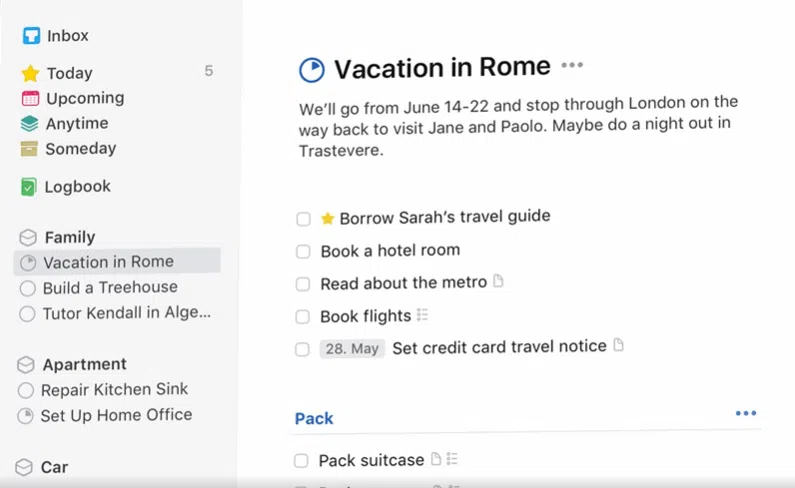Open the Inbox tray icon

31,36
